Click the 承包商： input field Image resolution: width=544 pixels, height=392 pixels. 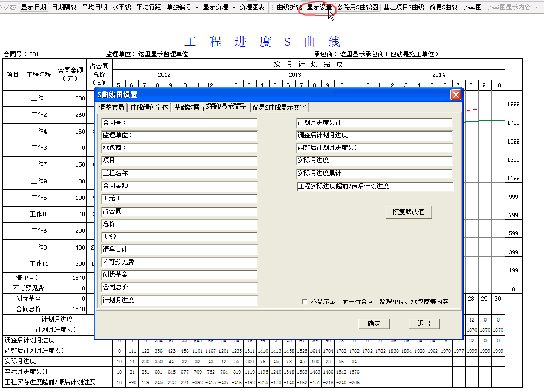pyautogui.click(x=179, y=148)
